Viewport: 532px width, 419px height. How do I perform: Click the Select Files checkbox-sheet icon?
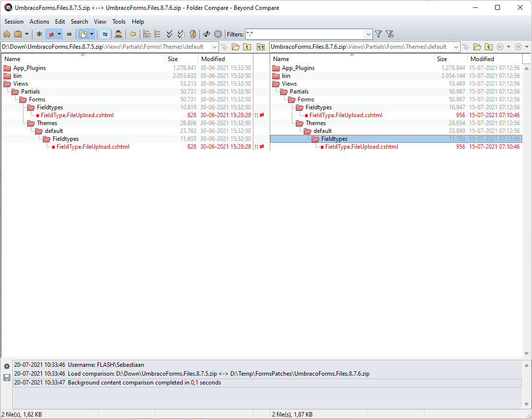[x=181, y=34]
